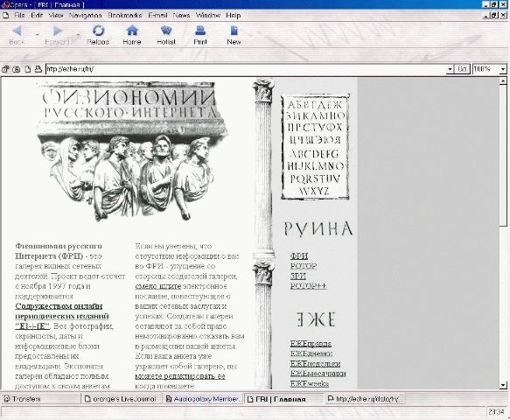
Task: Open the Navigation menu
Action: coord(86,15)
